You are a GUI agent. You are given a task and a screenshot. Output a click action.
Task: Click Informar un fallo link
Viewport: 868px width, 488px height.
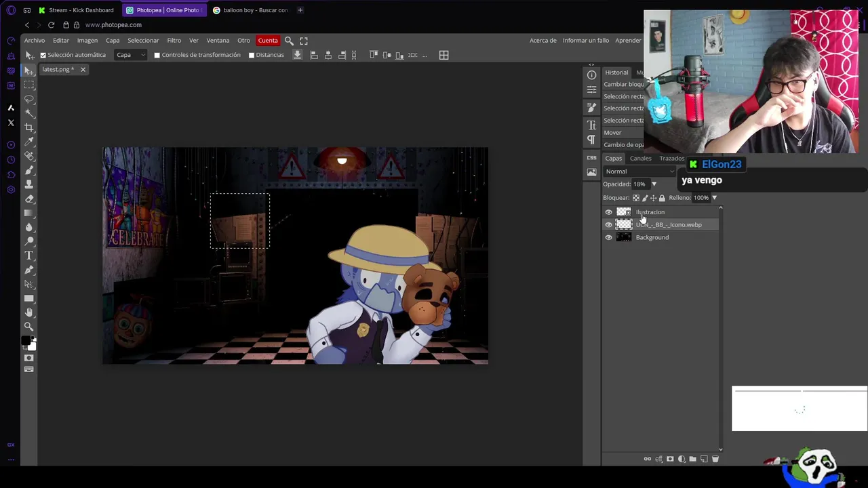click(x=586, y=41)
